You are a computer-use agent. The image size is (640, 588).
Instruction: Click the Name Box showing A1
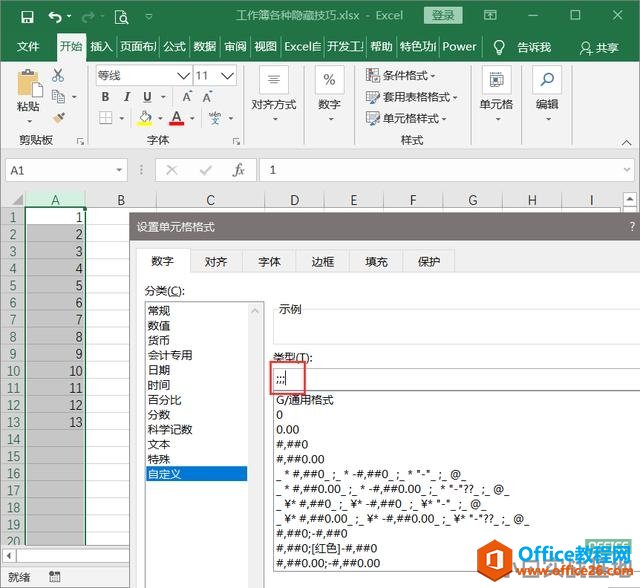66,170
